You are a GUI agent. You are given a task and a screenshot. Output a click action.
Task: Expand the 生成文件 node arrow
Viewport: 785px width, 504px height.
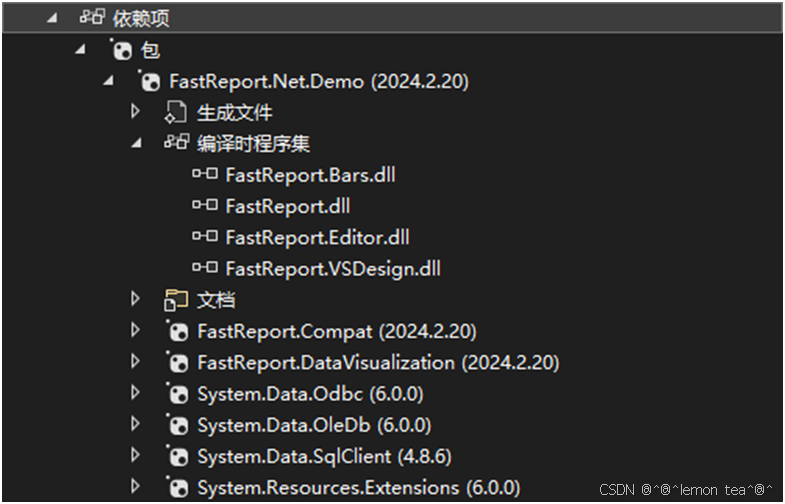[x=135, y=111]
